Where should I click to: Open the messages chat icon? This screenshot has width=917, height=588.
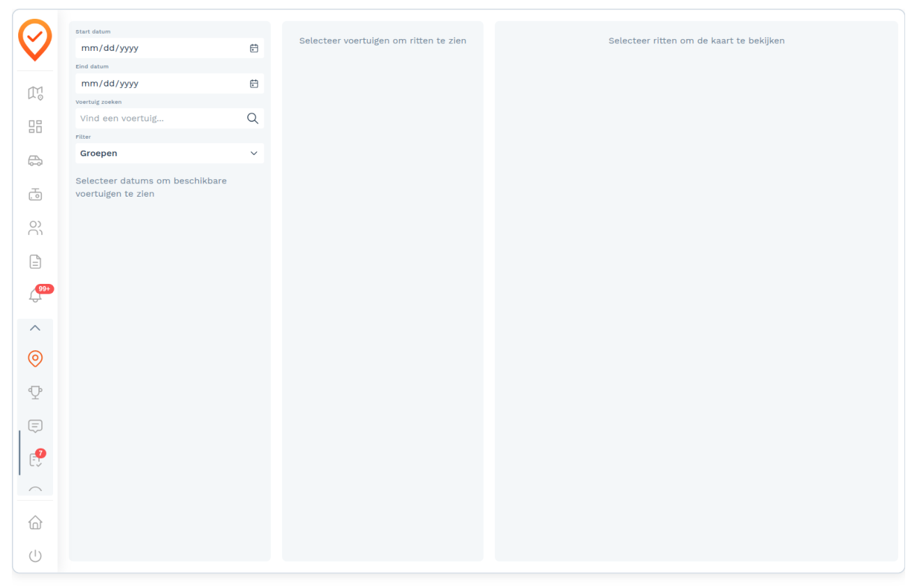tap(35, 426)
